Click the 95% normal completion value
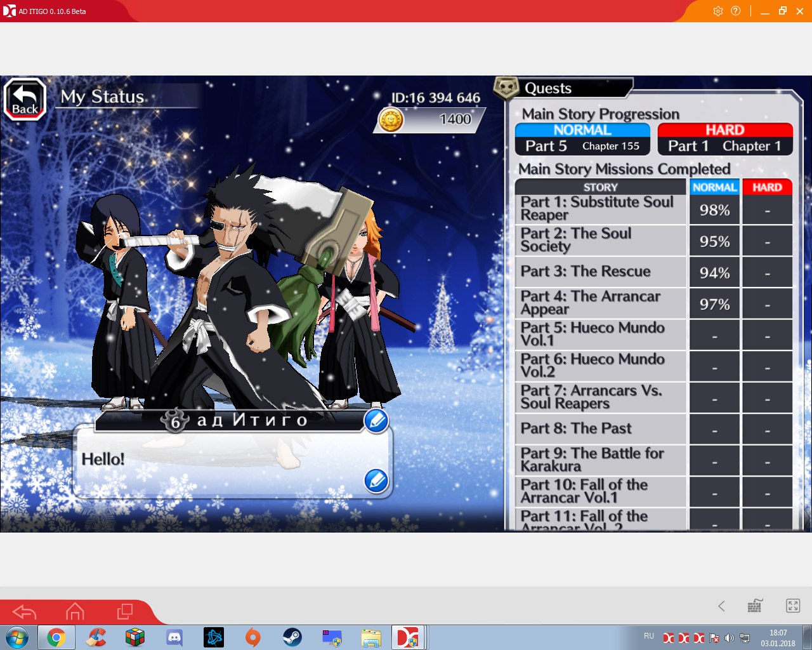The width and height of the screenshot is (812, 650). tap(714, 241)
